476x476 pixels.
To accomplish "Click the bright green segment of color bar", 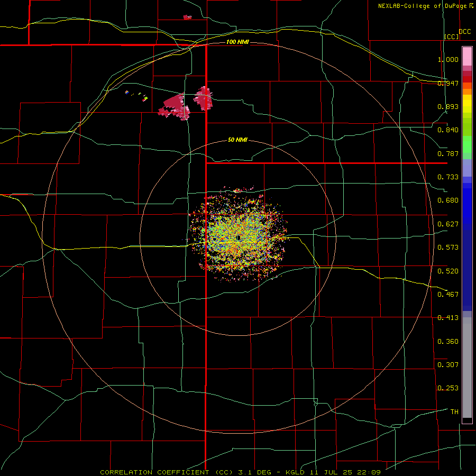I will (467, 144).
